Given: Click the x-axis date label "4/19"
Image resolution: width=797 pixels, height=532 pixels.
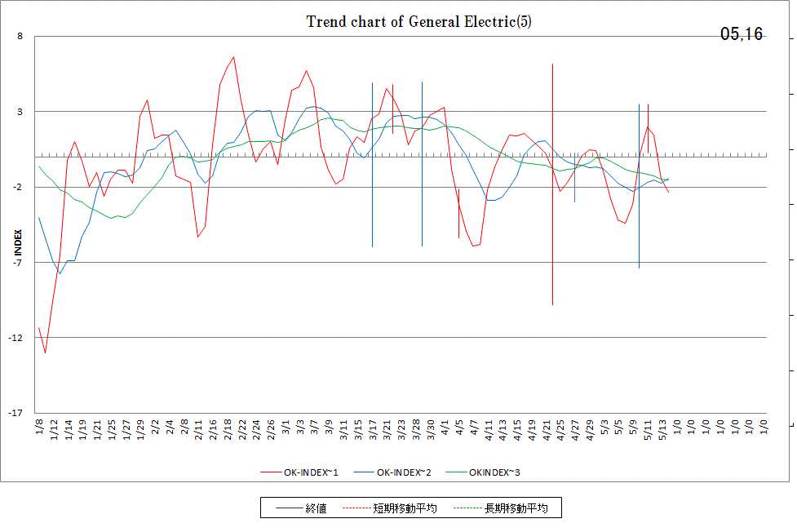Looking at the screenshot, I should click(x=532, y=430).
